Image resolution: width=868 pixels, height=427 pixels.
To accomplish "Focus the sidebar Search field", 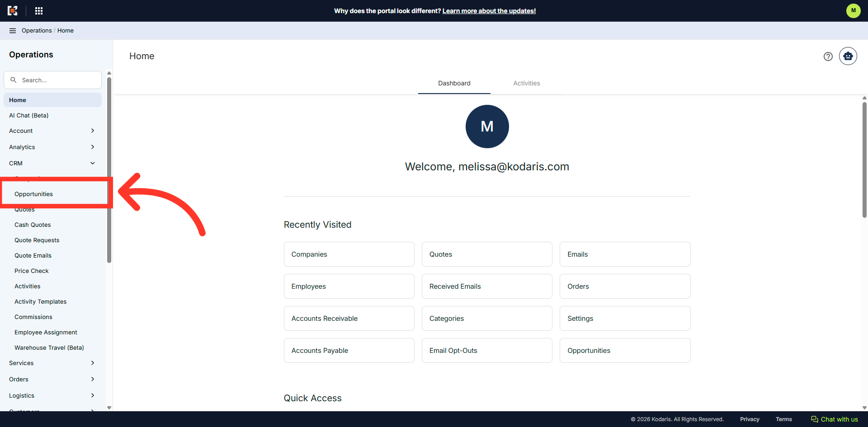I will point(52,80).
